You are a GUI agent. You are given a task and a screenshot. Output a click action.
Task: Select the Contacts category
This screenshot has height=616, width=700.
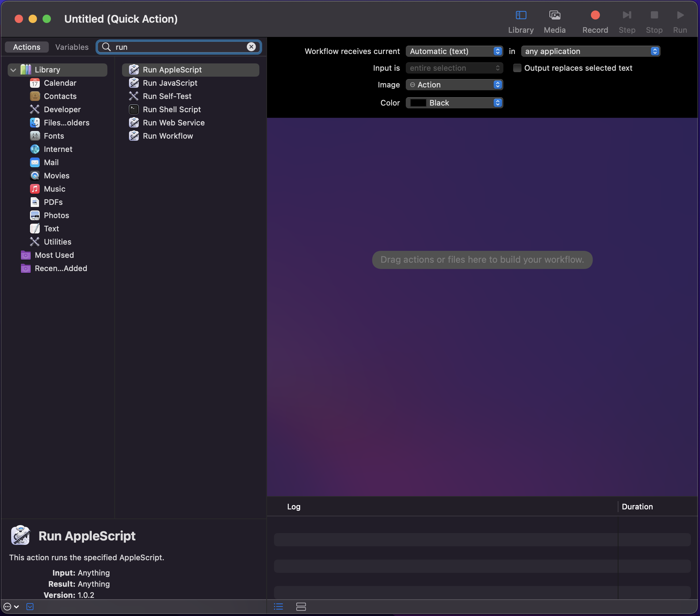[x=60, y=96]
